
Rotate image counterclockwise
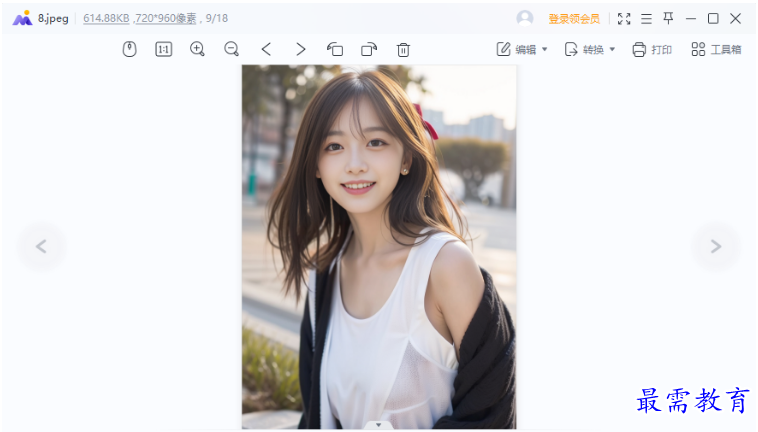335,49
